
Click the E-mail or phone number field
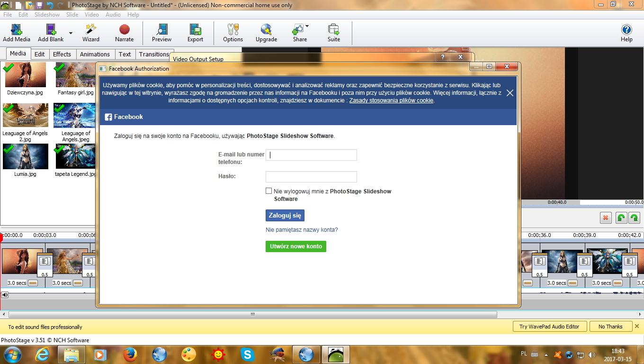pyautogui.click(x=311, y=155)
